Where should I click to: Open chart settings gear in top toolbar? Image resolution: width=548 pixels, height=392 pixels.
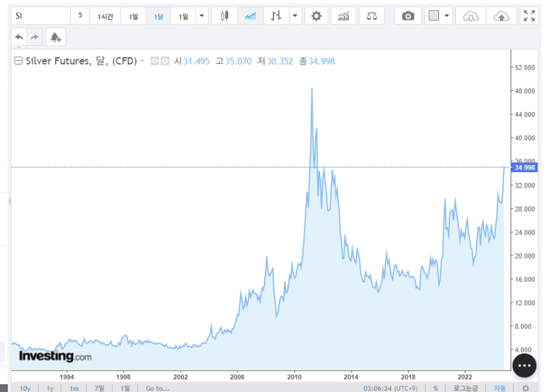coord(316,16)
